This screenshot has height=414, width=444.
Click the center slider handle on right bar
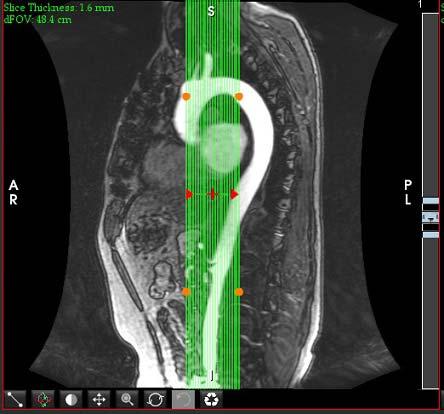(x=431, y=218)
